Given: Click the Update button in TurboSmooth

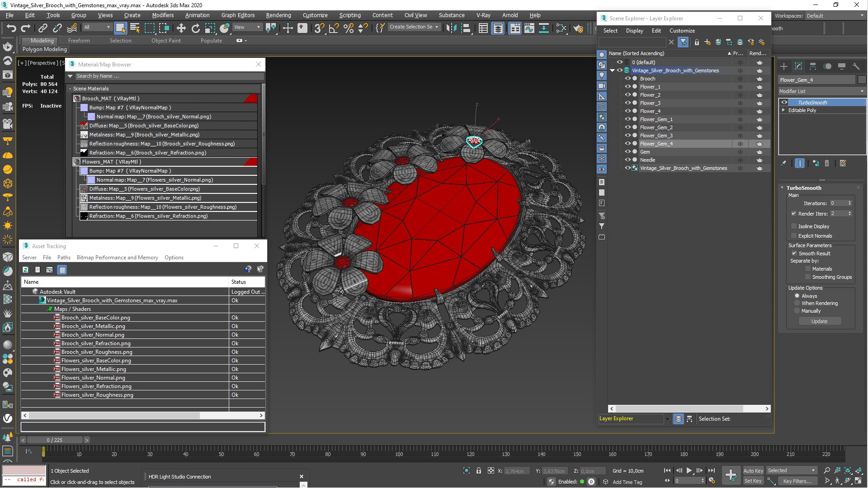Looking at the screenshot, I should click(819, 321).
